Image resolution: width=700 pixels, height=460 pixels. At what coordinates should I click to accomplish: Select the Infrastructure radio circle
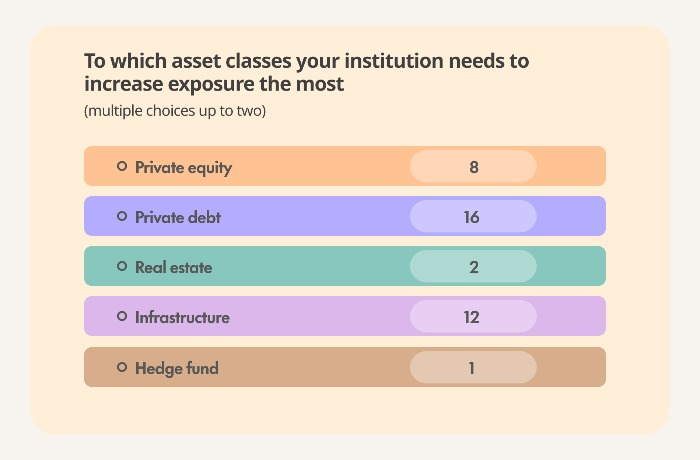(122, 316)
